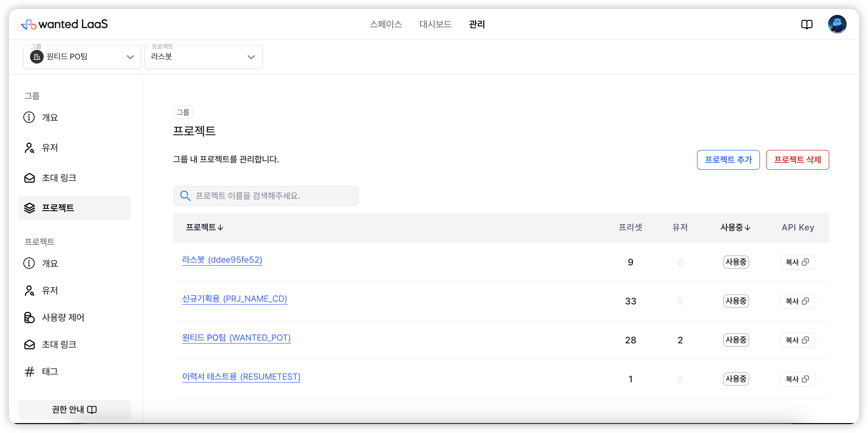Click the copy icon in the 신규기획용 row
This screenshot has height=433, width=868.
click(x=805, y=301)
